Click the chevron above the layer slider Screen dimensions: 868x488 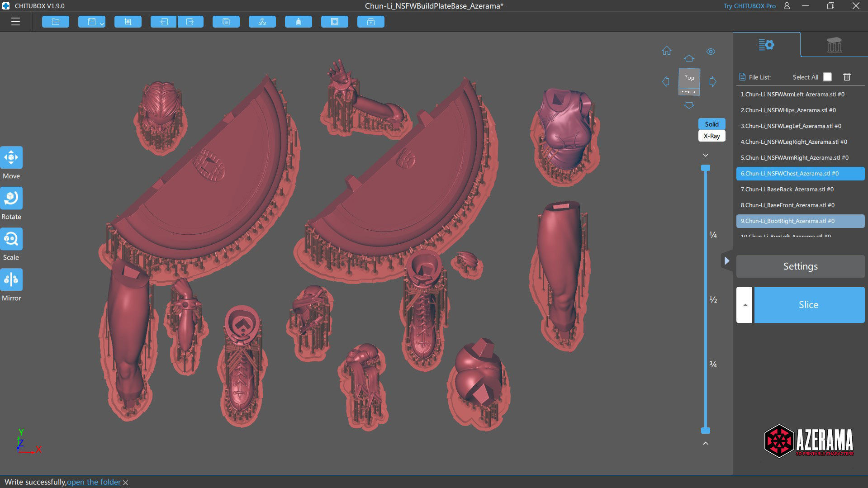pos(706,155)
